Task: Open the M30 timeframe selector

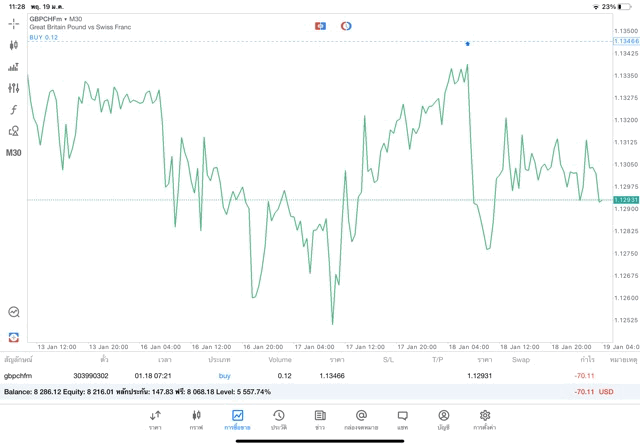Action: coord(14,153)
